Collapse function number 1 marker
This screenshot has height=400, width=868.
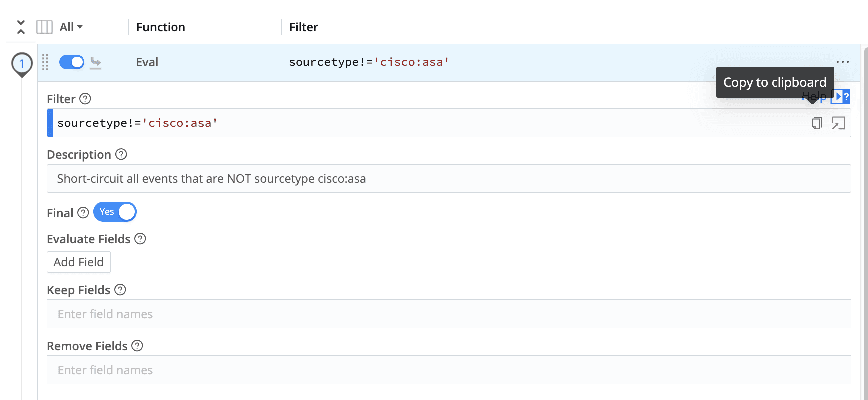coord(22,64)
